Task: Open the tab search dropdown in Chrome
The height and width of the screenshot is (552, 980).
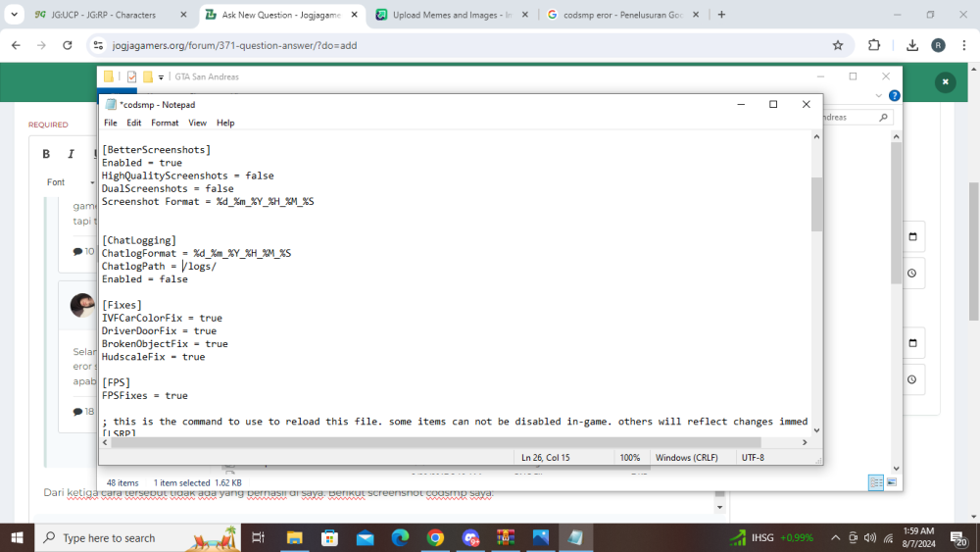Action: point(14,15)
